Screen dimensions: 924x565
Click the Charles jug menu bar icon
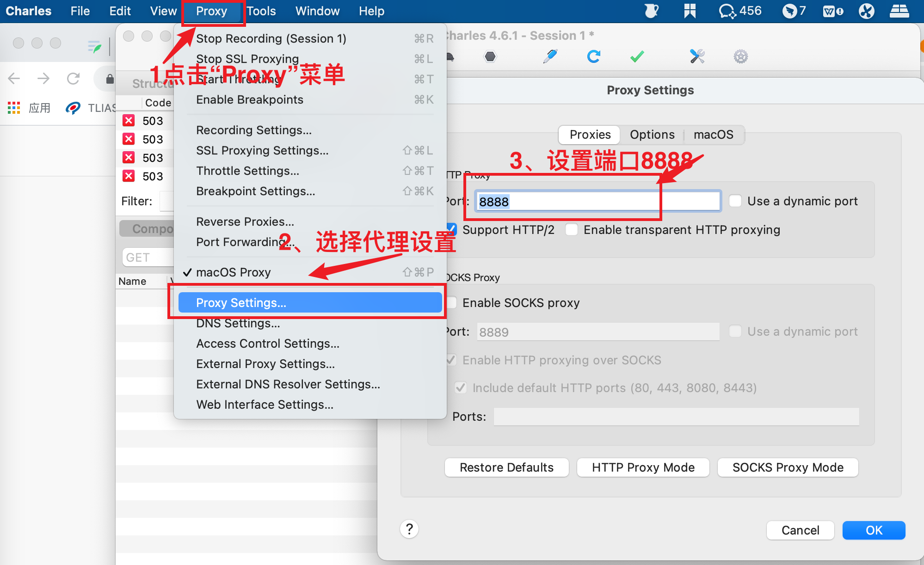651,11
